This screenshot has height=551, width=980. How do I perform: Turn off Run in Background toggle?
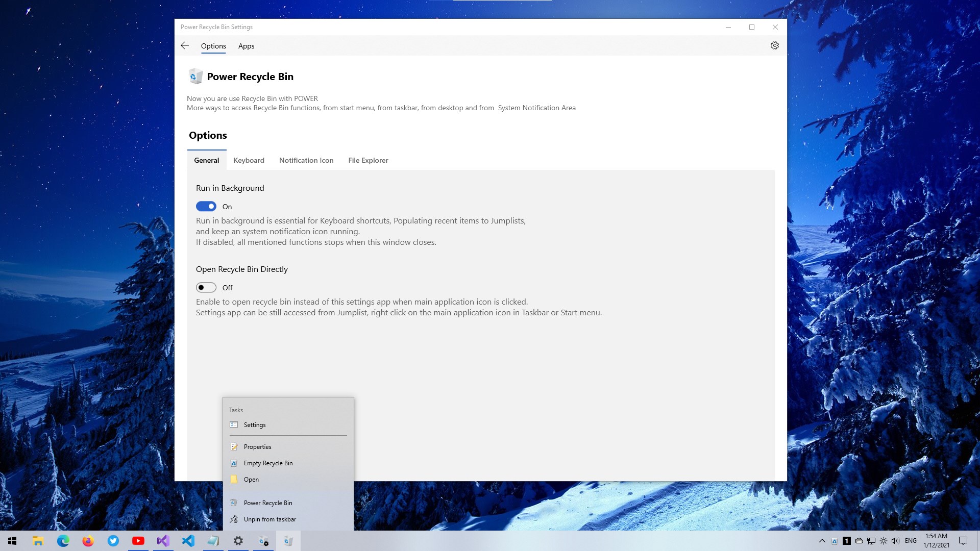tap(206, 206)
